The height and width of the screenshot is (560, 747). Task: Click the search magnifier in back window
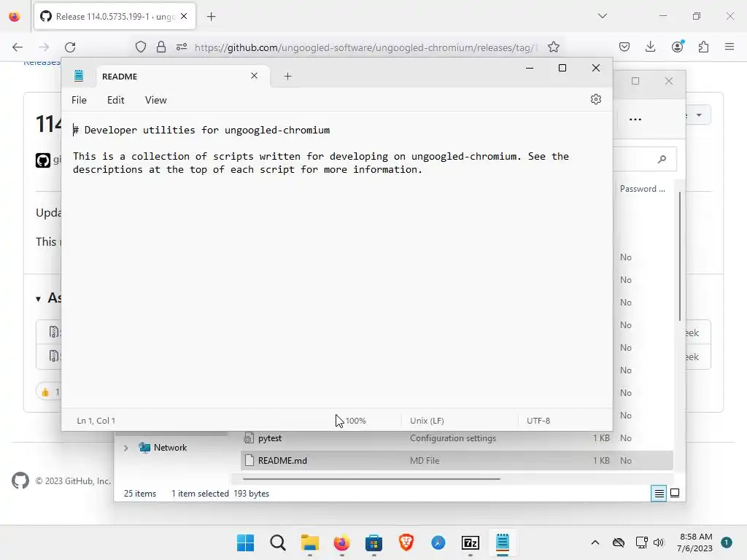click(662, 159)
